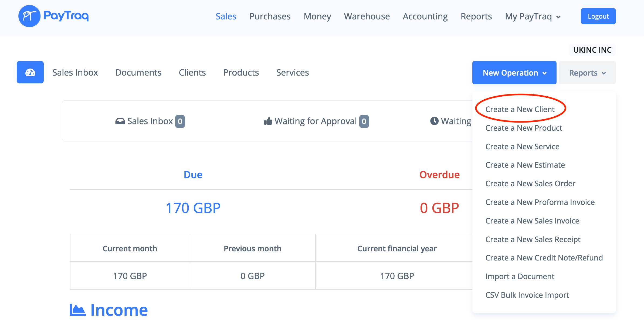Click the 170 GBP due amount
This screenshot has width=644, height=332.
(193, 208)
